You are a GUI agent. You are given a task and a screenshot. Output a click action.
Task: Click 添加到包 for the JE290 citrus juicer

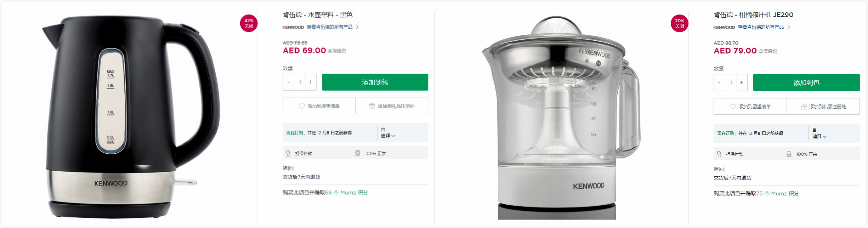[x=806, y=82]
